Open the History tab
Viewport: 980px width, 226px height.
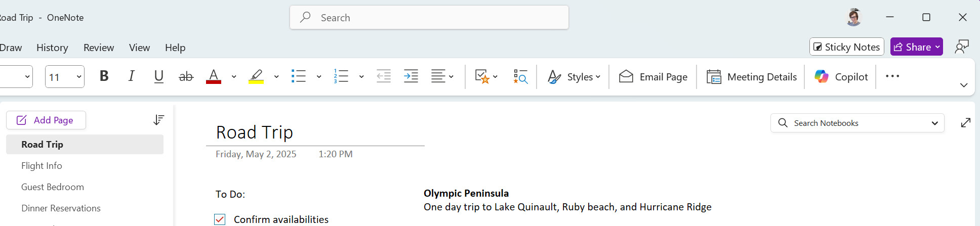52,48
